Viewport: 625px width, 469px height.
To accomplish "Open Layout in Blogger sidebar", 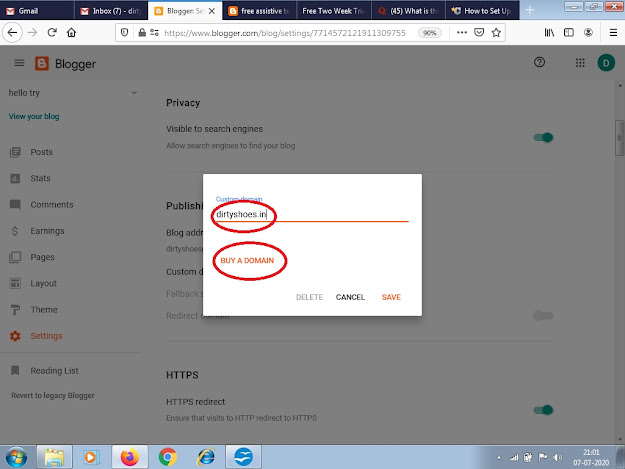I will pyautogui.click(x=43, y=283).
